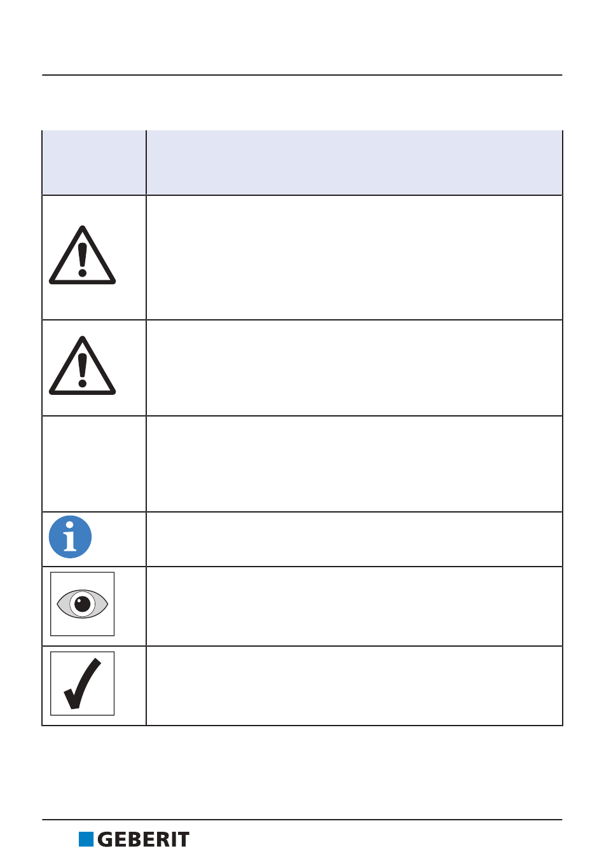Screen dimensions: 604x868
Task: Click the lower warning triangle symbol
Action: [x=82, y=366]
